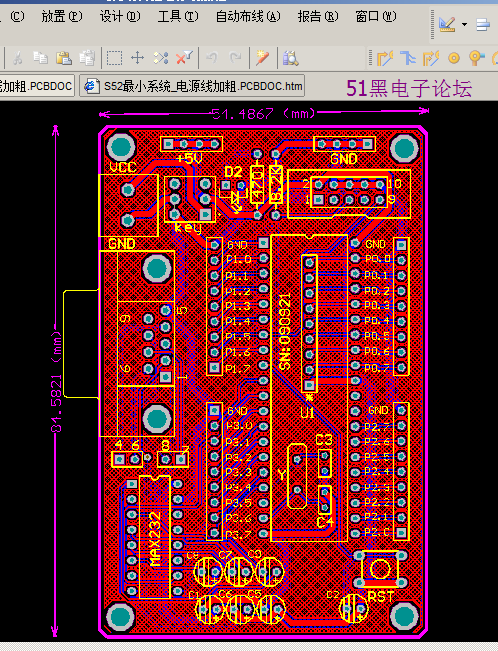Expand the utility tools dropdown arrow
The image size is (498, 651).
coord(464,25)
